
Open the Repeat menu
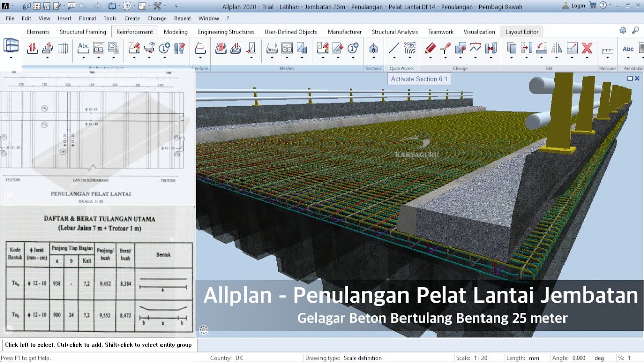182,18
